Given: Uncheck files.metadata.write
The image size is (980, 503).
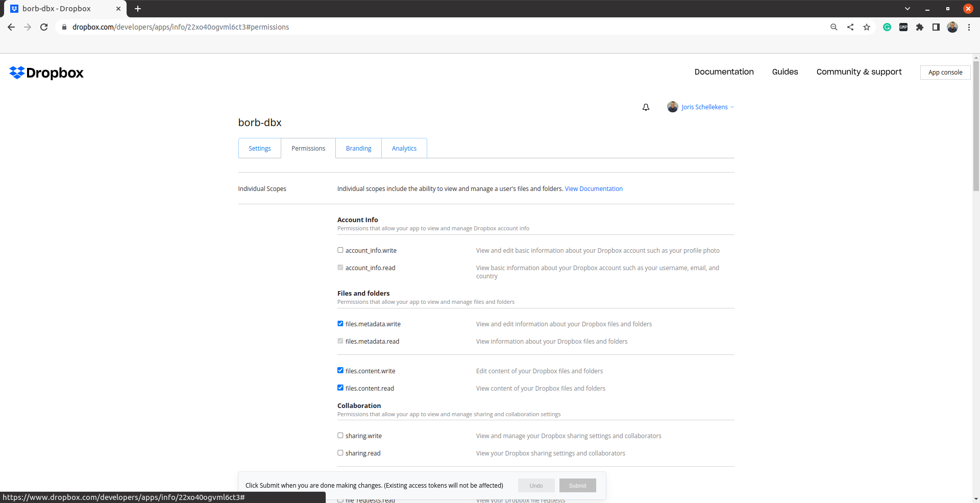Looking at the screenshot, I should click(340, 324).
